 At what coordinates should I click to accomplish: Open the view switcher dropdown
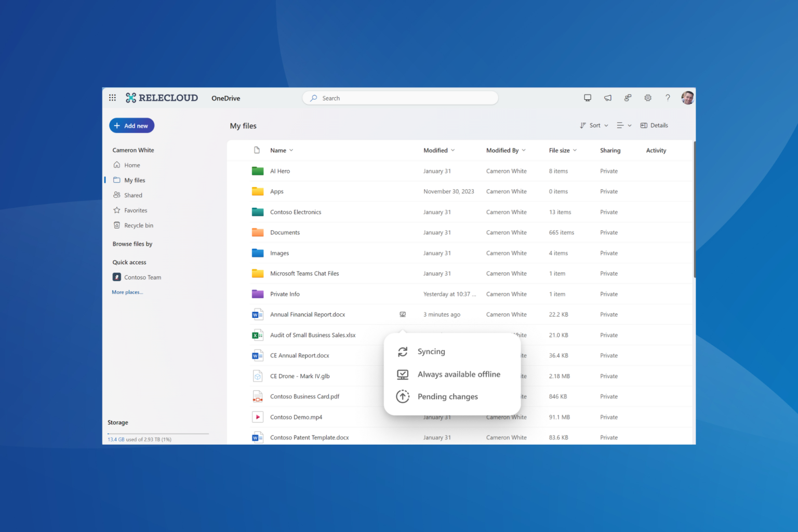pyautogui.click(x=623, y=125)
